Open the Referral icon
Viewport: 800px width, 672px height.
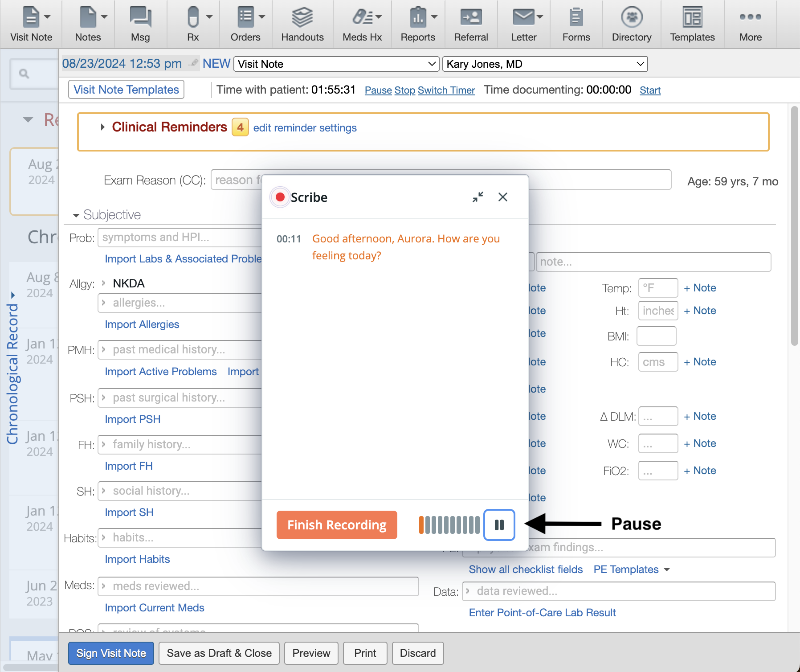(471, 22)
